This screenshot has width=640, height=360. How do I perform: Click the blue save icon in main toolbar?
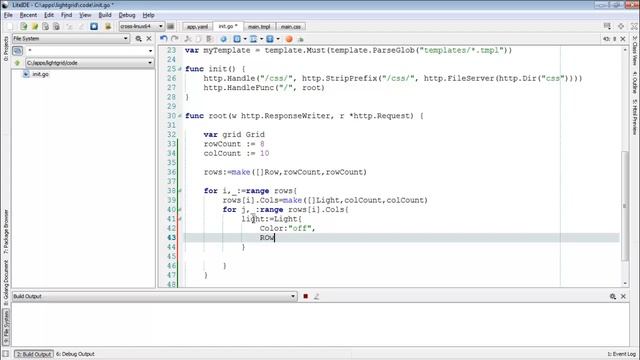point(94,27)
